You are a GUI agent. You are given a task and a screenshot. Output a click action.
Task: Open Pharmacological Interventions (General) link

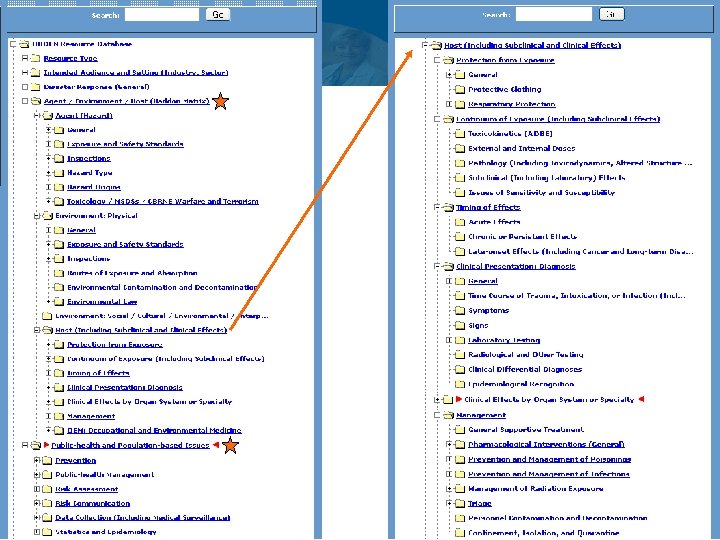coord(546,444)
